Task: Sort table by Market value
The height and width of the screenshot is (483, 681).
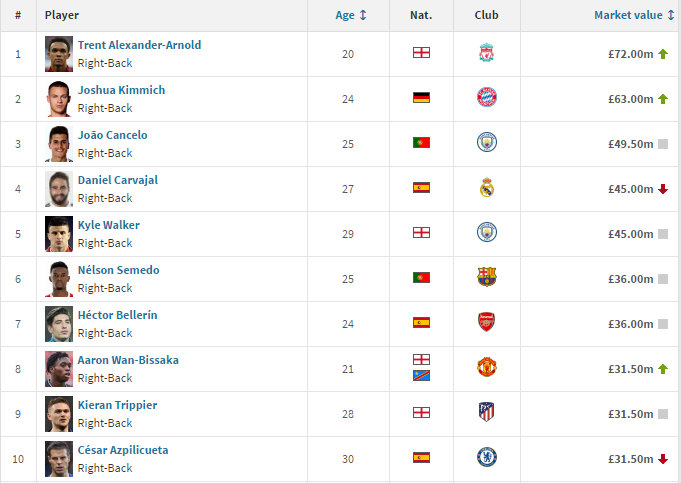Action: [634, 15]
